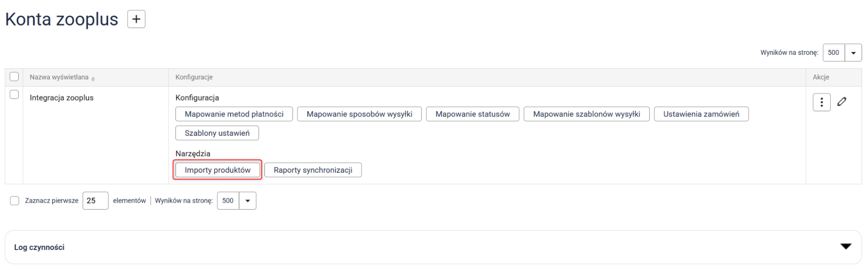Screen dimensions: 868x270
Task: Click the Konfiguracje column header
Action: (x=194, y=77)
